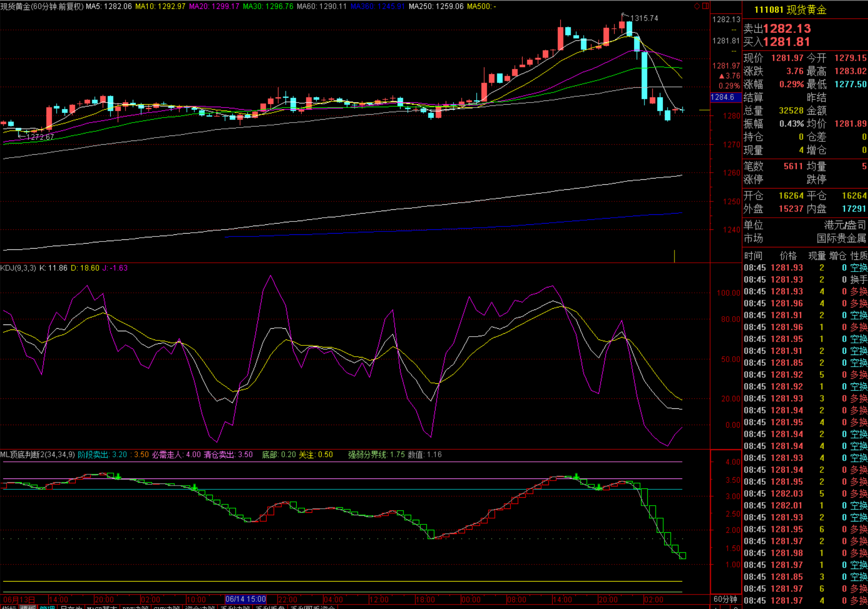
Task: Select the MA10: 1292.97 indicator label
Action: tap(160, 6)
